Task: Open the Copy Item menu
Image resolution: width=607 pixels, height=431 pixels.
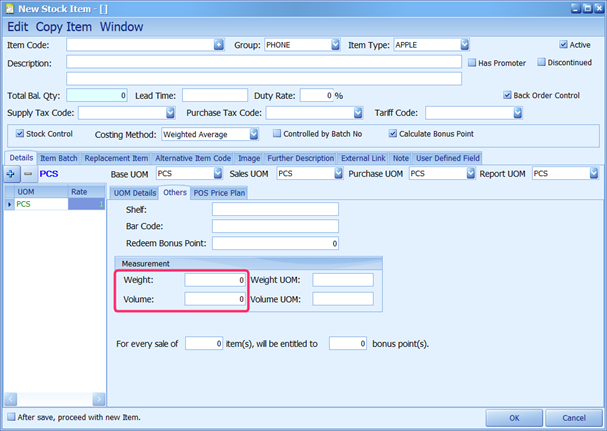Action: point(65,26)
